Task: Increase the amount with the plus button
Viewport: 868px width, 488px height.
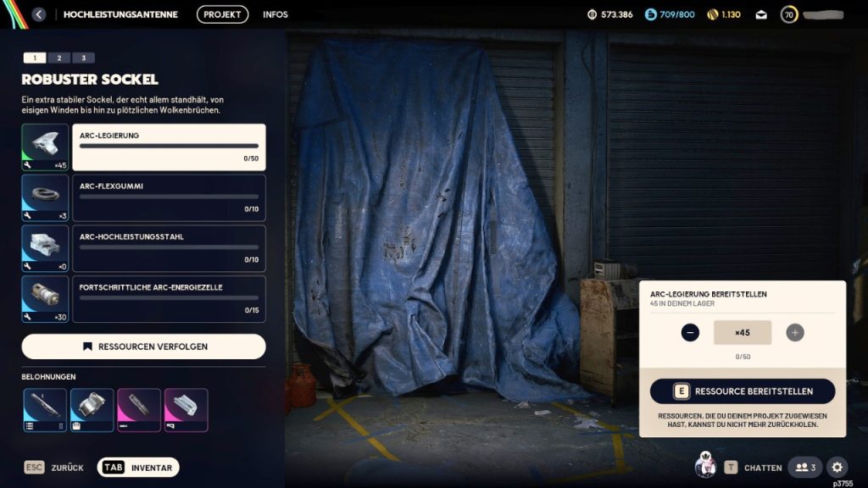Action: coord(794,333)
